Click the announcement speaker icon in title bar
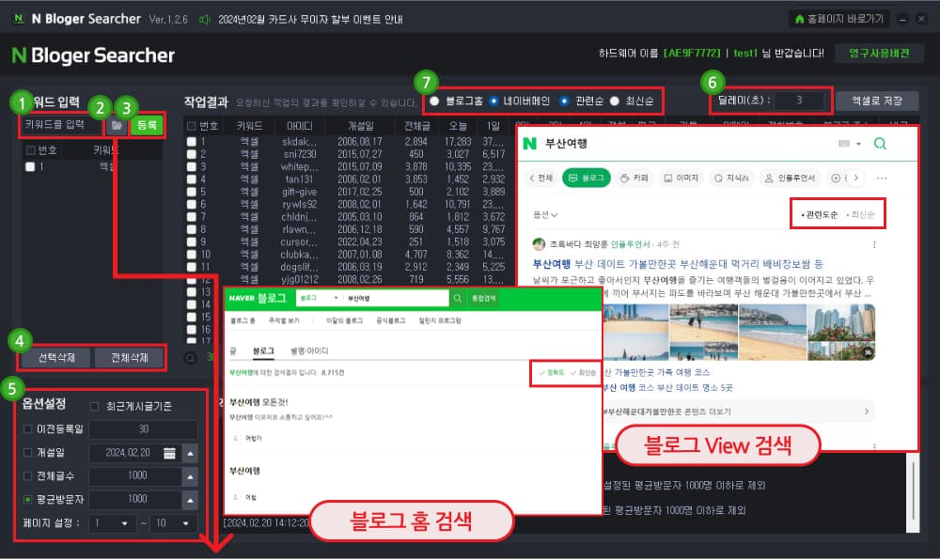The height and width of the screenshot is (560, 940). point(204,20)
